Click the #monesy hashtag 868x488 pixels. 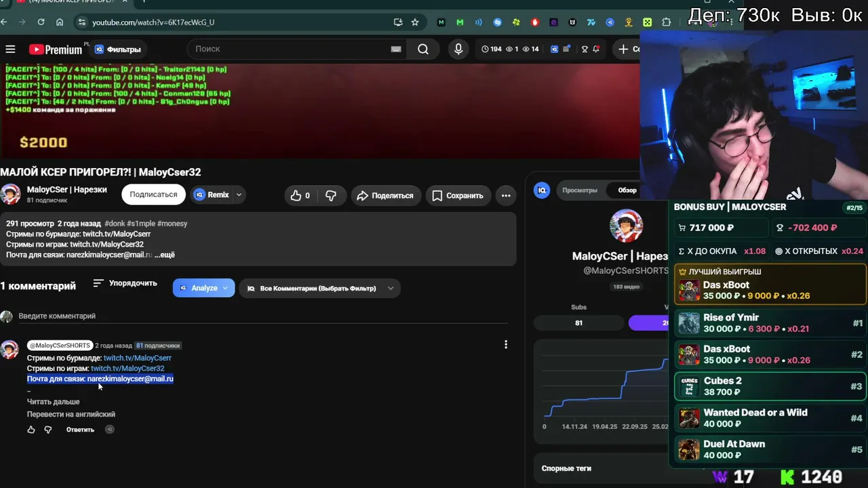[x=172, y=223]
